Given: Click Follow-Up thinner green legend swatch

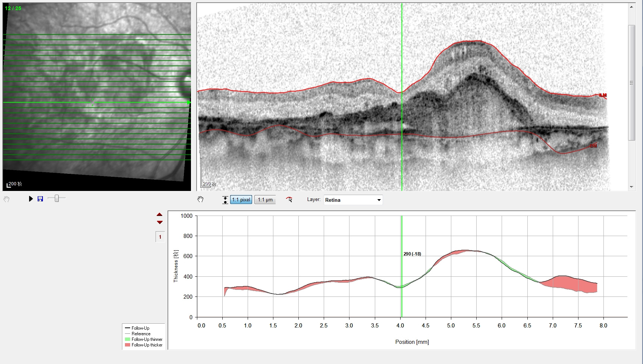Looking at the screenshot, I should point(128,339).
